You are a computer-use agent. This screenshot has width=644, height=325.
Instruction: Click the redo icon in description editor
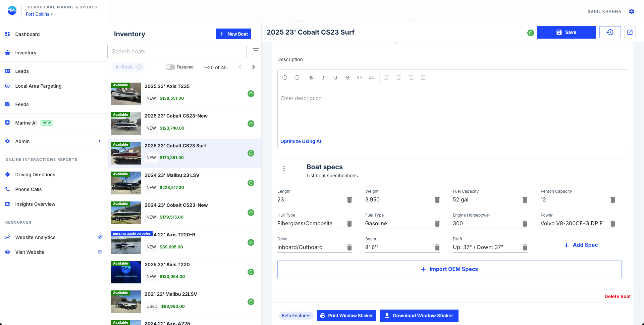coord(297,78)
